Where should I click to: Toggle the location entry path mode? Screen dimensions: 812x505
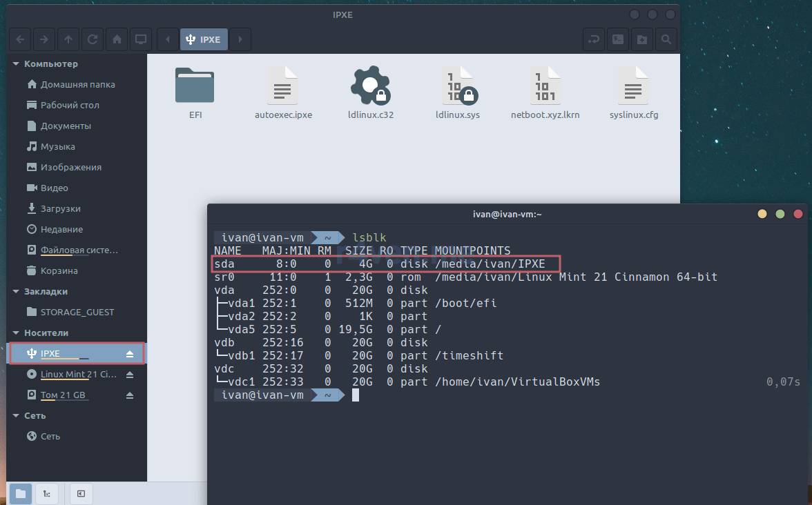pos(594,39)
